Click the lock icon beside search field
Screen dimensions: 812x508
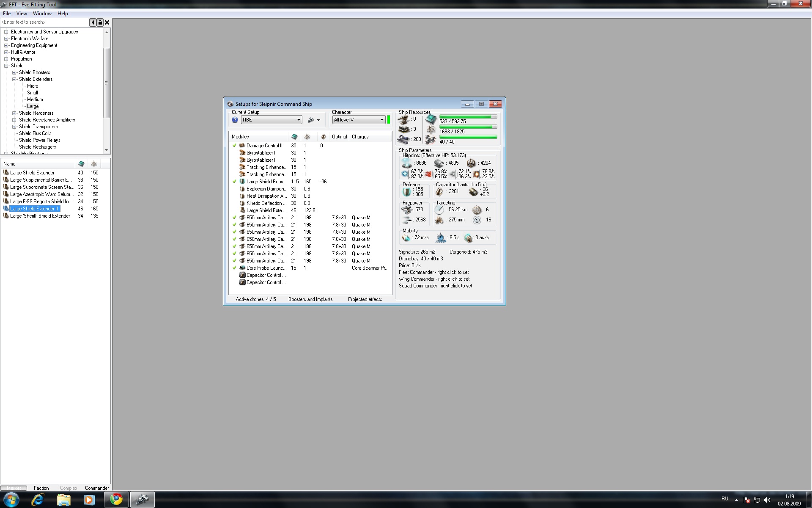tap(100, 22)
